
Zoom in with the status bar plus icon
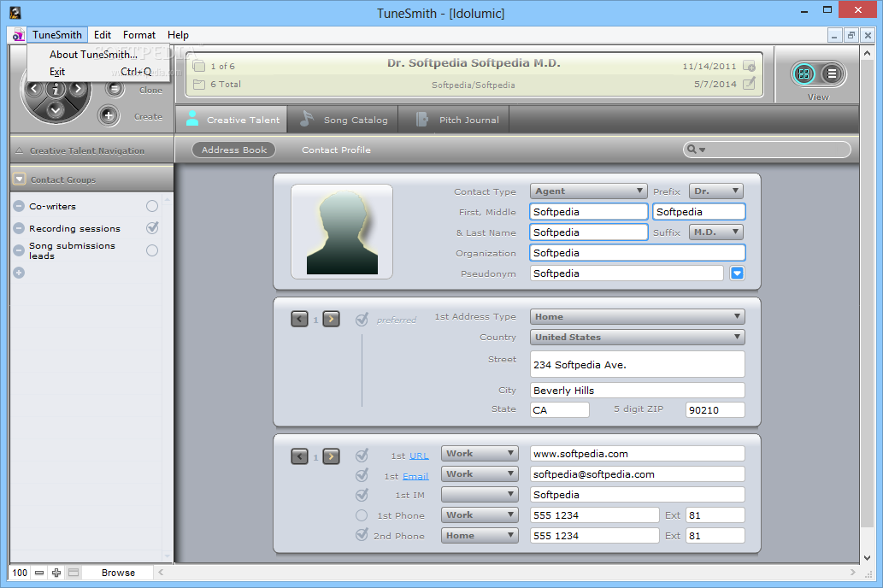56,573
